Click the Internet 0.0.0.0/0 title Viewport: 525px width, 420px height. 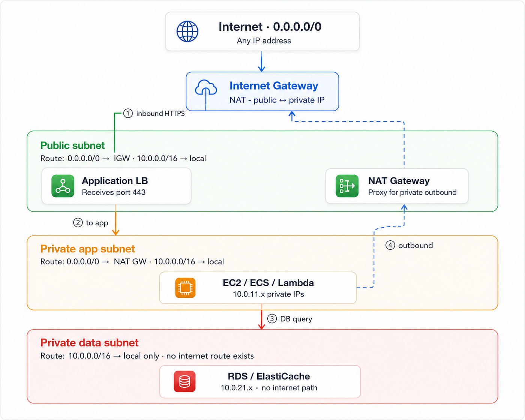tap(270, 27)
